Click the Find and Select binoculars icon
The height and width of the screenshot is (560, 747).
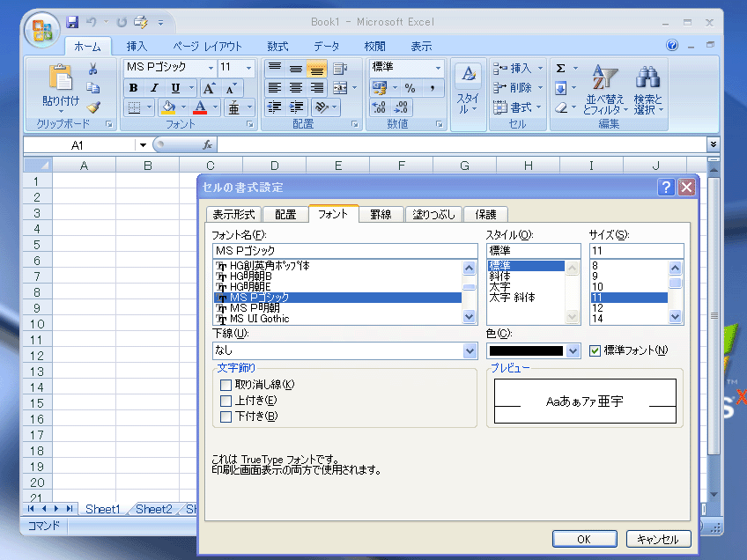pos(648,77)
